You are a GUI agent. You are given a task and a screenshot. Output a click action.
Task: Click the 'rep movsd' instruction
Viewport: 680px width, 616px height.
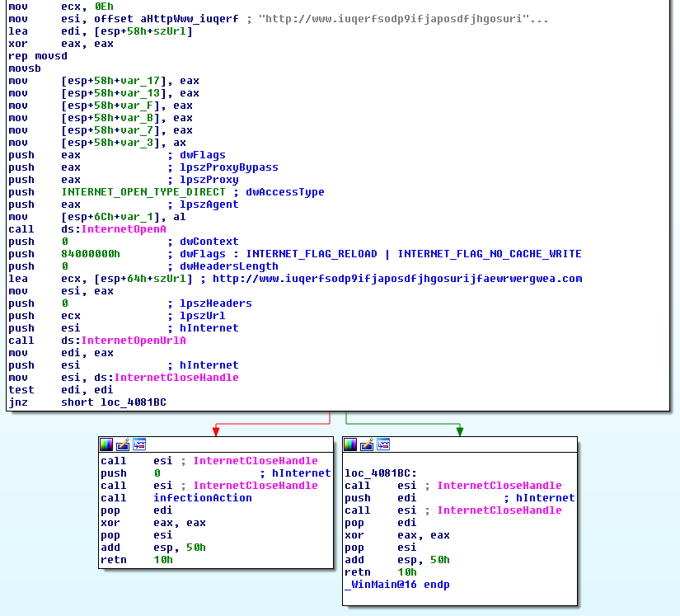(38, 56)
